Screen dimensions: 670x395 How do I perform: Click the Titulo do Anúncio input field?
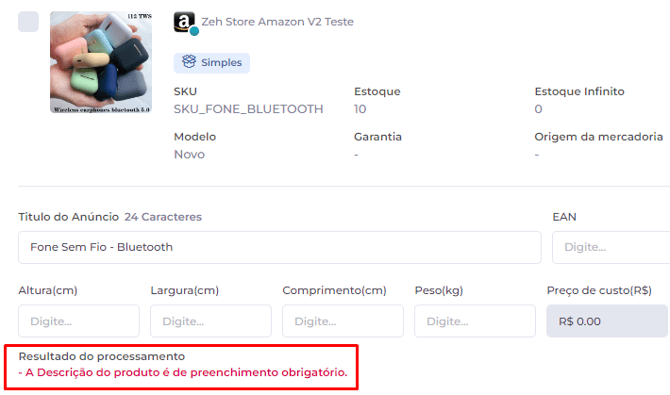(x=279, y=248)
